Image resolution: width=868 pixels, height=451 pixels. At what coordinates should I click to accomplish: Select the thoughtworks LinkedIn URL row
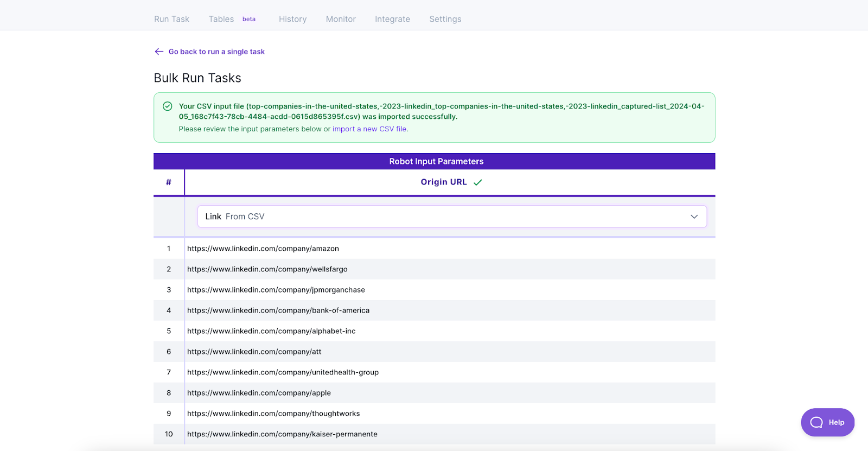pyautogui.click(x=435, y=414)
